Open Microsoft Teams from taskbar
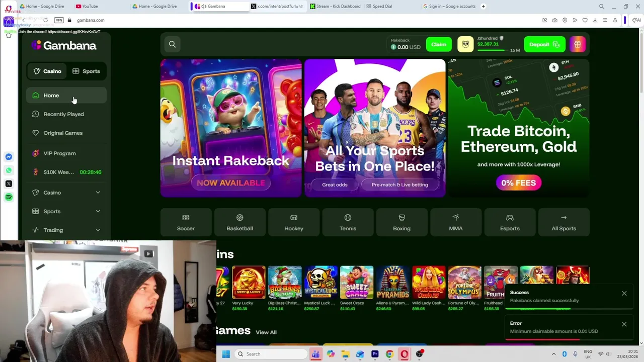Screen dimensions: 644x362 tap(315, 354)
